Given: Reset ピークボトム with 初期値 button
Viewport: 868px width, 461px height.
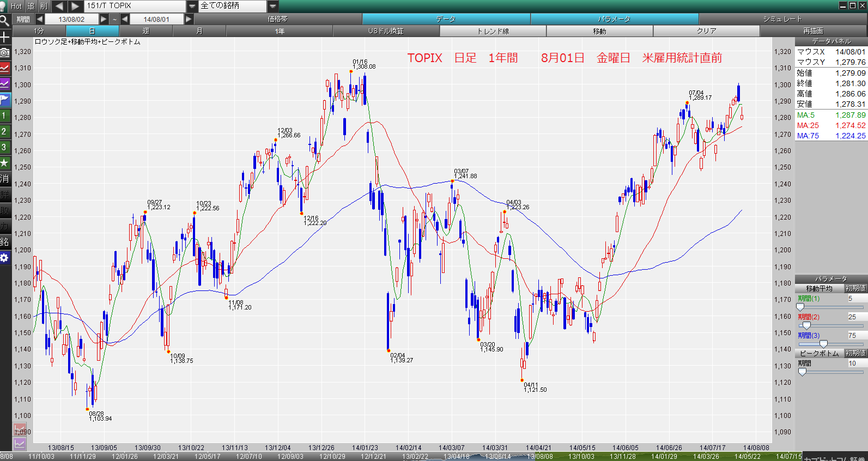Looking at the screenshot, I should tap(855, 353).
